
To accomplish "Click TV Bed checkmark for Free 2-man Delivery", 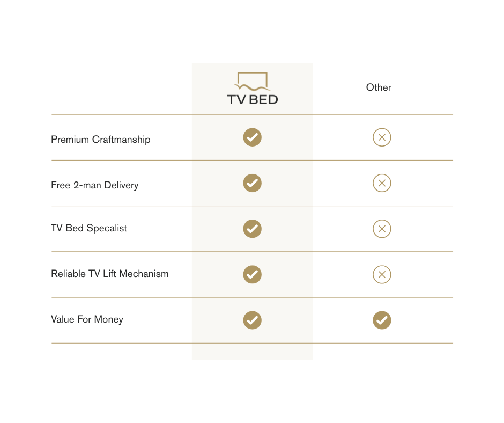I will [x=253, y=183].
